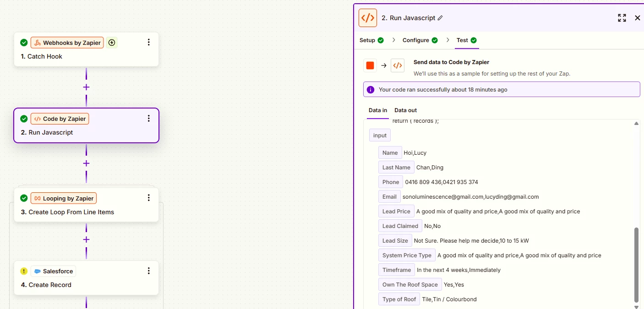Switch to the Data out tab
This screenshot has height=309, width=644.
406,110
